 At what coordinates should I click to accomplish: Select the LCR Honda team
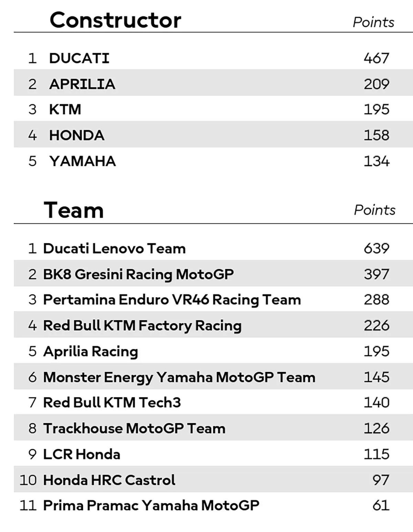point(82,454)
